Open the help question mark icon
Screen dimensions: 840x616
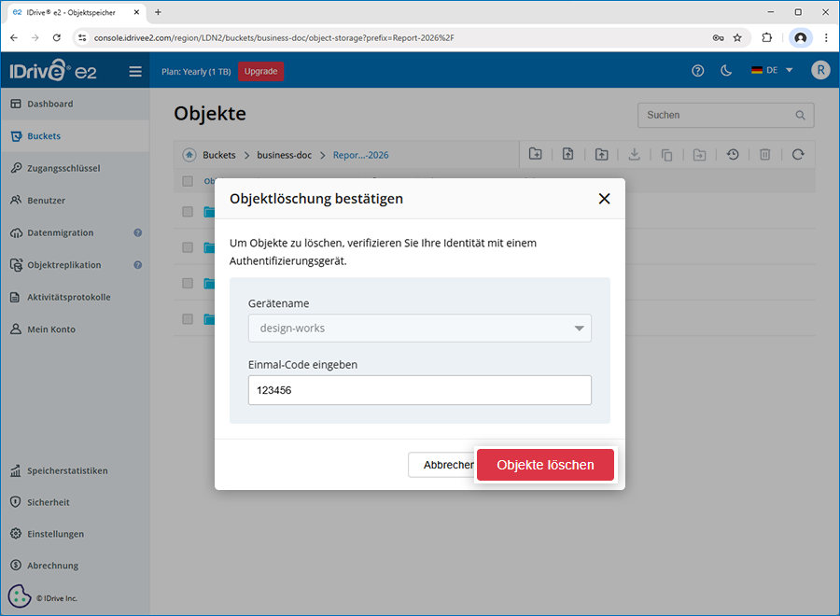pos(697,71)
